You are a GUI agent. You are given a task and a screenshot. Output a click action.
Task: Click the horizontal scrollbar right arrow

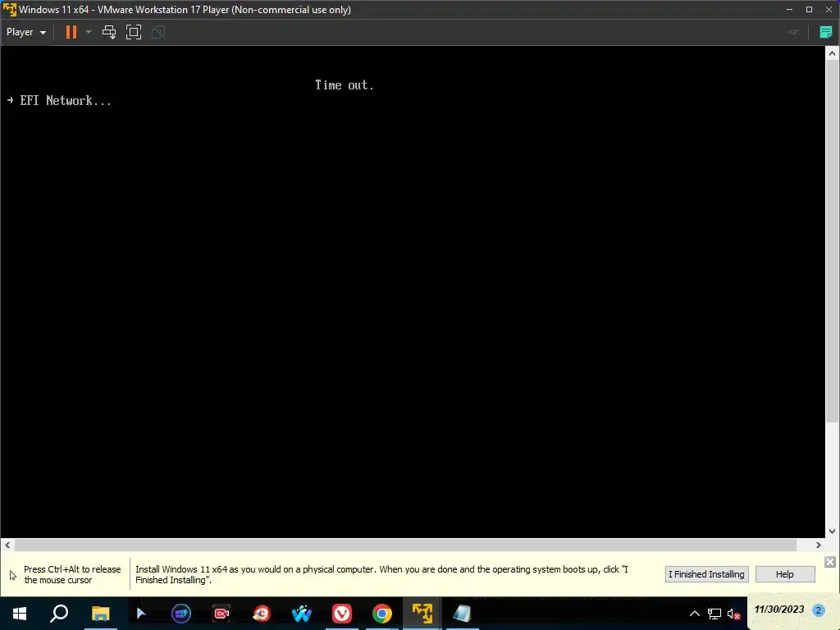[x=818, y=545]
